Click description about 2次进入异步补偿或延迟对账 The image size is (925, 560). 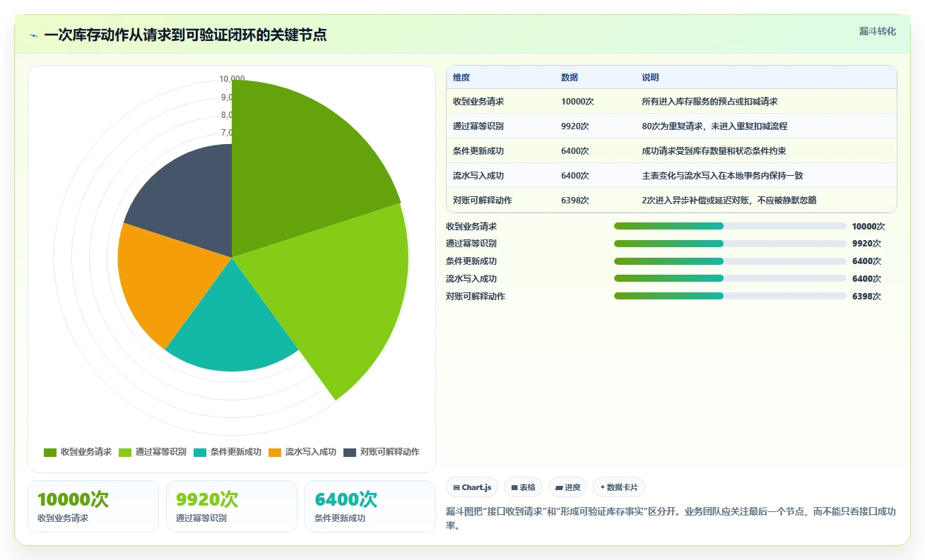coord(729,201)
